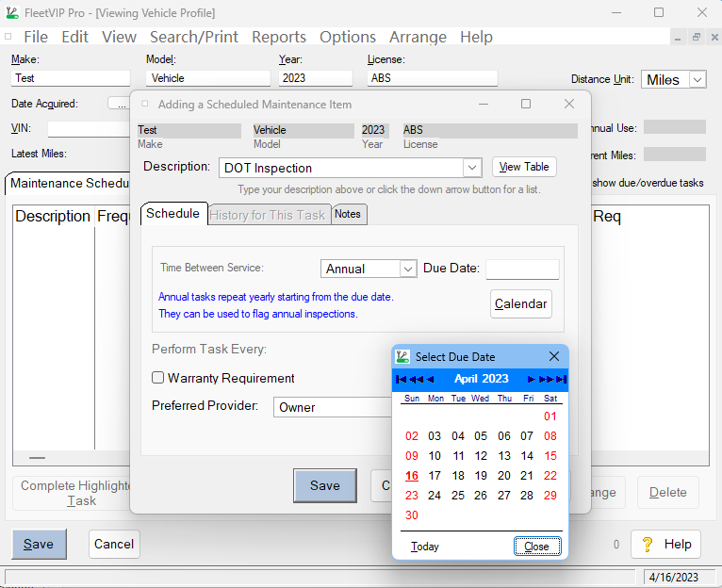Select April 29 in the calendar
The height and width of the screenshot is (588, 722).
tap(550, 496)
